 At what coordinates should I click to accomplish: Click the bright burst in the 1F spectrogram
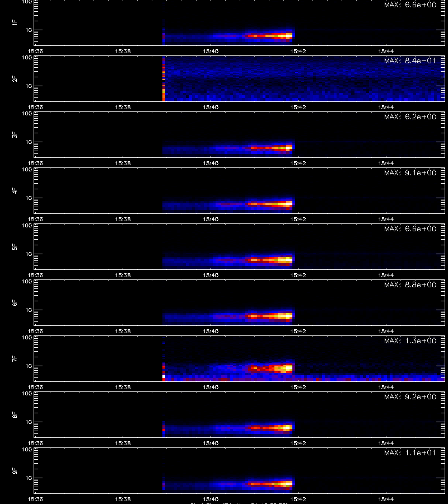tap(270, 36)
